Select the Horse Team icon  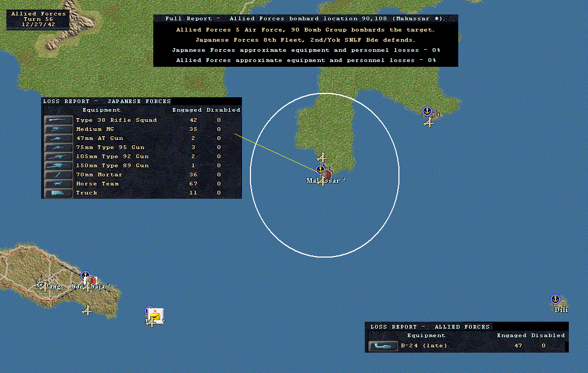(58, 184)
